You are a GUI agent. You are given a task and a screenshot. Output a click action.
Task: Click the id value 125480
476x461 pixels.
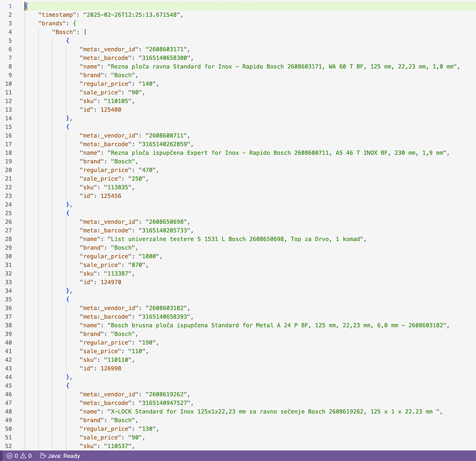click(111, 110)
